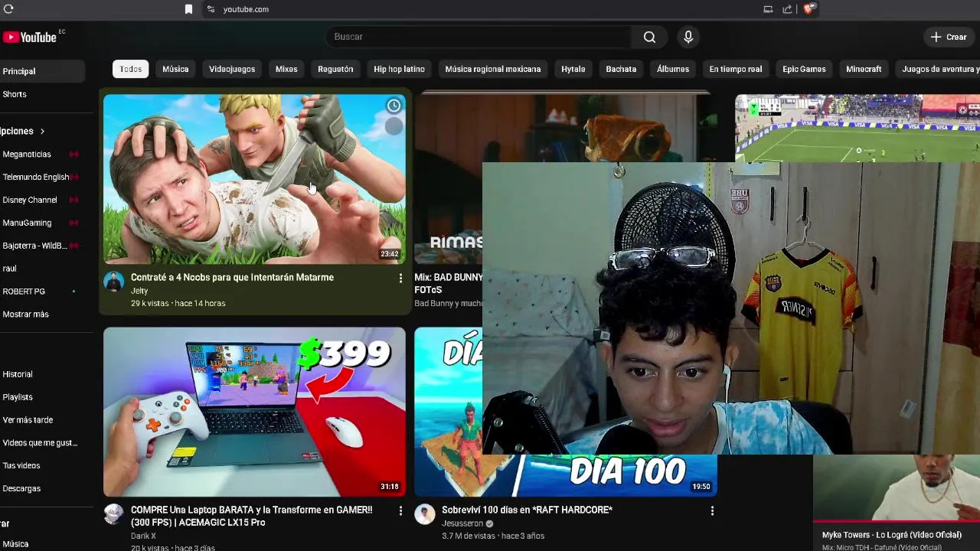
Task: Choose the Epic Games filter chip
Action: (x=804, y=69)
